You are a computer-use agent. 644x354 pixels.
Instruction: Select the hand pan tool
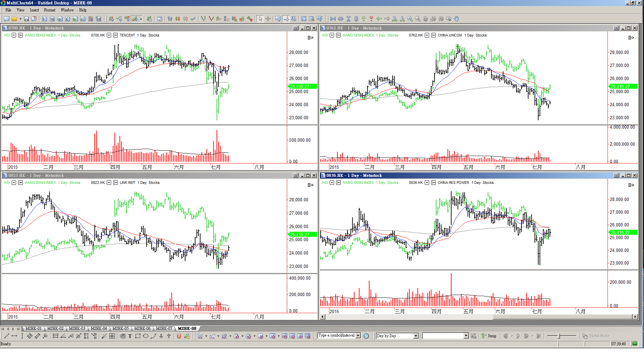pyautogui.click(x=456, y=19)
